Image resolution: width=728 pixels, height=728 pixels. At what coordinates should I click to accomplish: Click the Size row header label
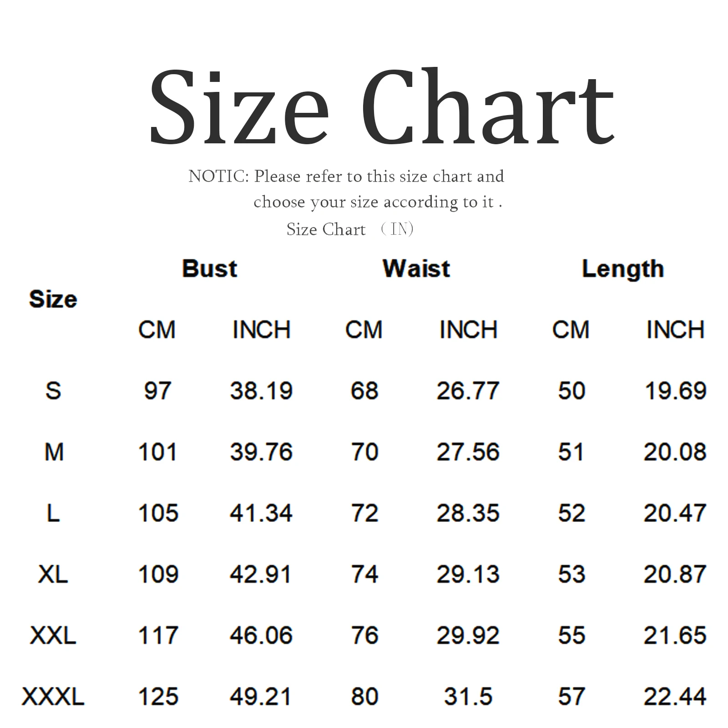pos(53,299)
